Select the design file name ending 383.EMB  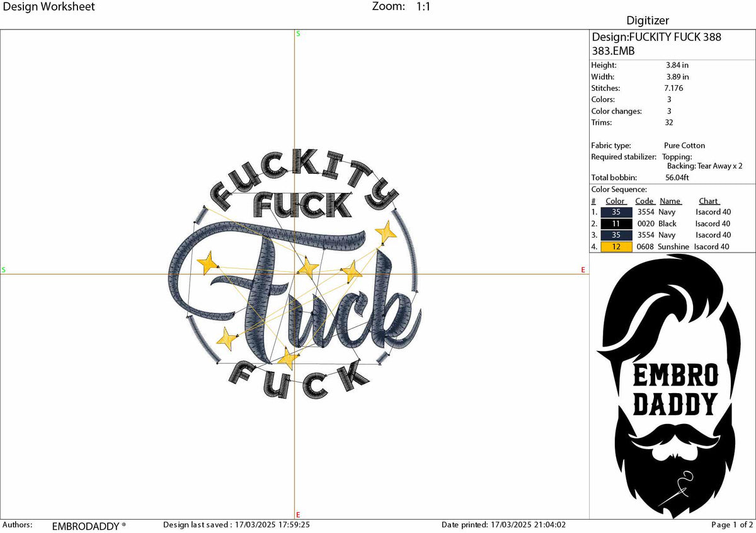pyautogui.click(x=656, y=43)
